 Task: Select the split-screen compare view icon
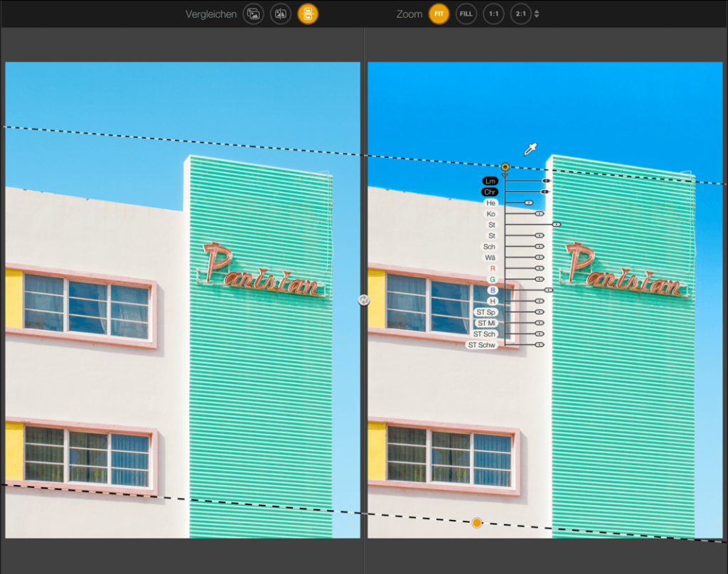pyautogui.click(x=280, y=14)
